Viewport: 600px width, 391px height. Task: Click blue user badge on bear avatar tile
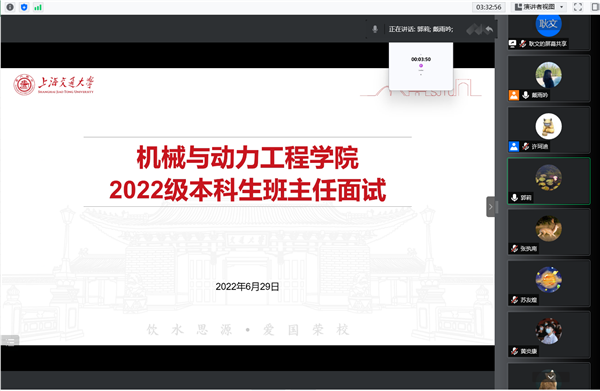(514, 146)
